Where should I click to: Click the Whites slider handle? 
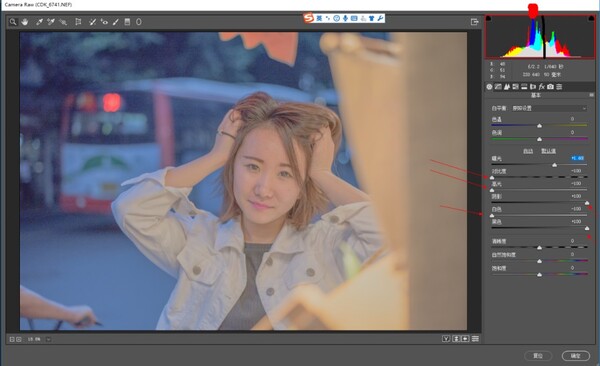click(x=492, y=216)
